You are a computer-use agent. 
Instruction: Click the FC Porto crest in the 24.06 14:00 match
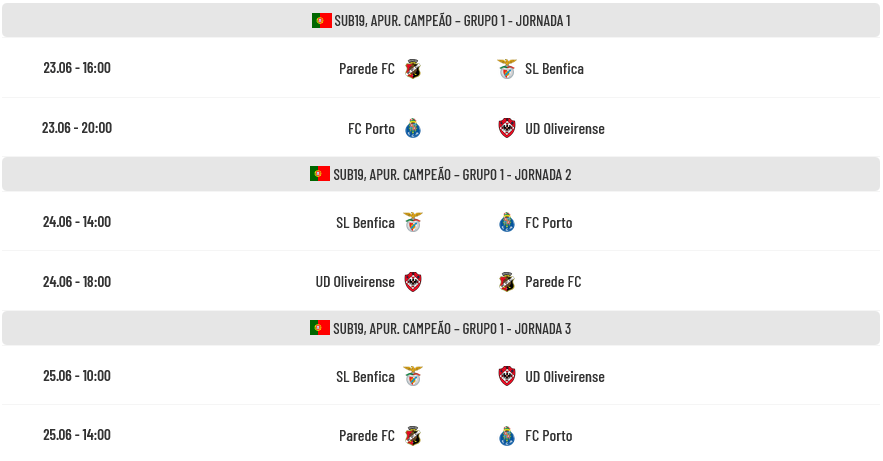coord(507,222)
